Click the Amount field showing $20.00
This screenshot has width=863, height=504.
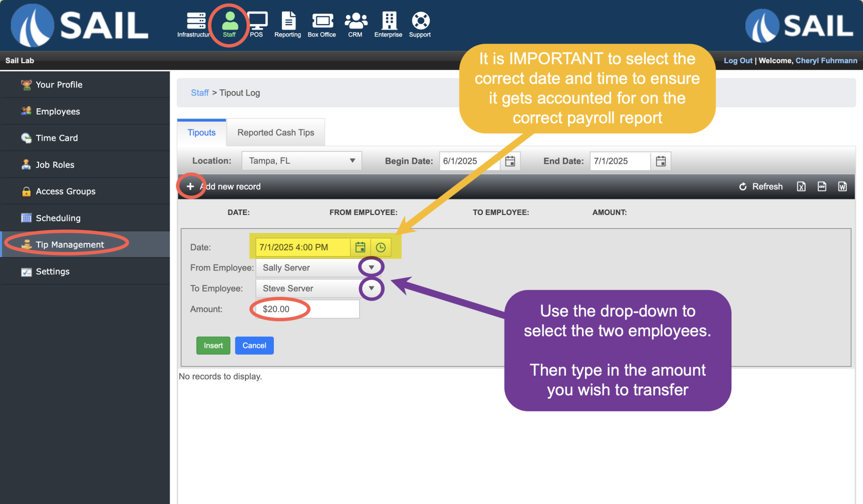coord(307,309)
